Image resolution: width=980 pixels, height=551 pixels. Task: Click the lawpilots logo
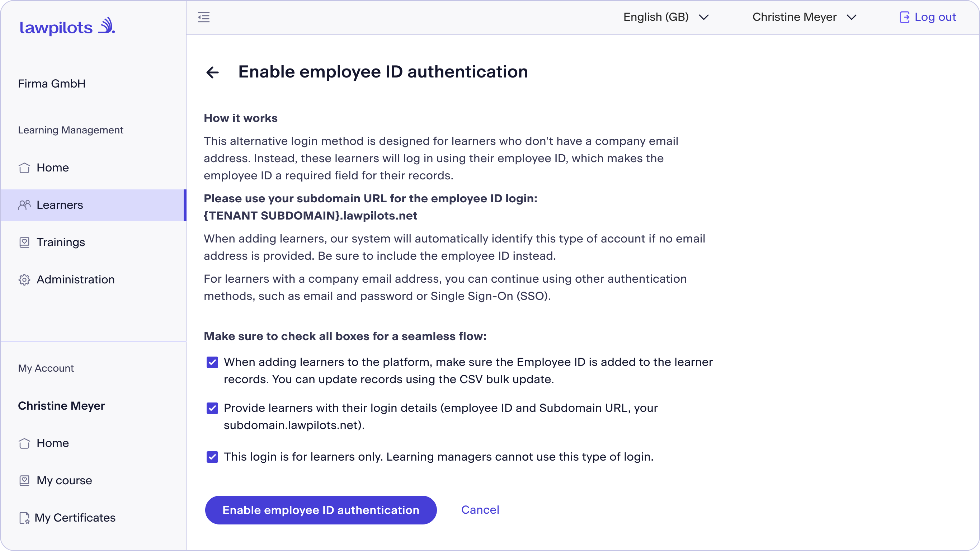67,26
